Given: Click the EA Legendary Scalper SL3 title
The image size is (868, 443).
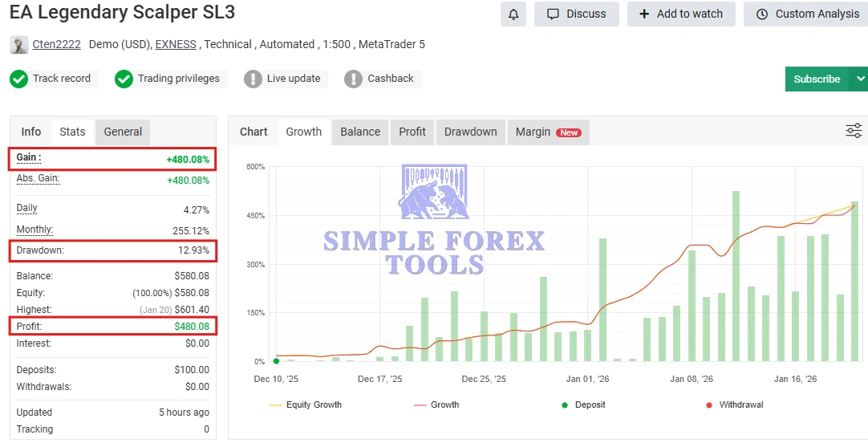Looking at the screenshot, I should coord(123,12).
